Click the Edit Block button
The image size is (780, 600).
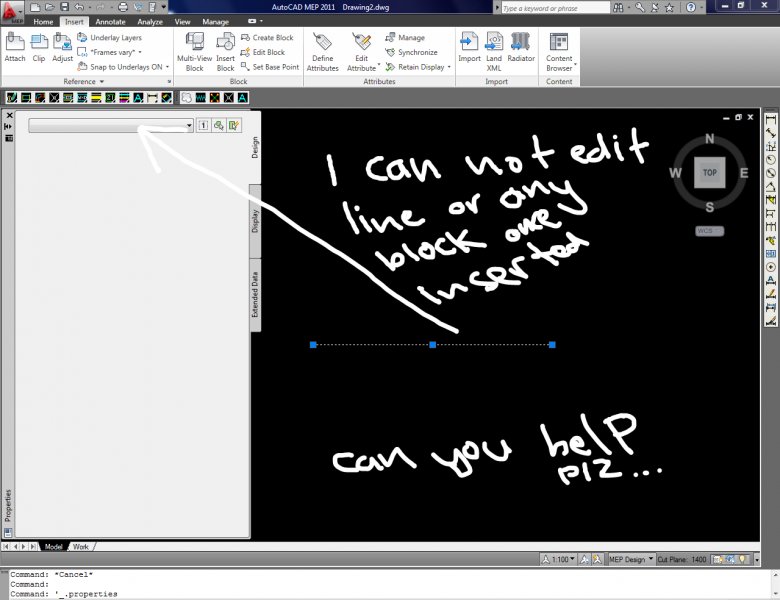263,52
